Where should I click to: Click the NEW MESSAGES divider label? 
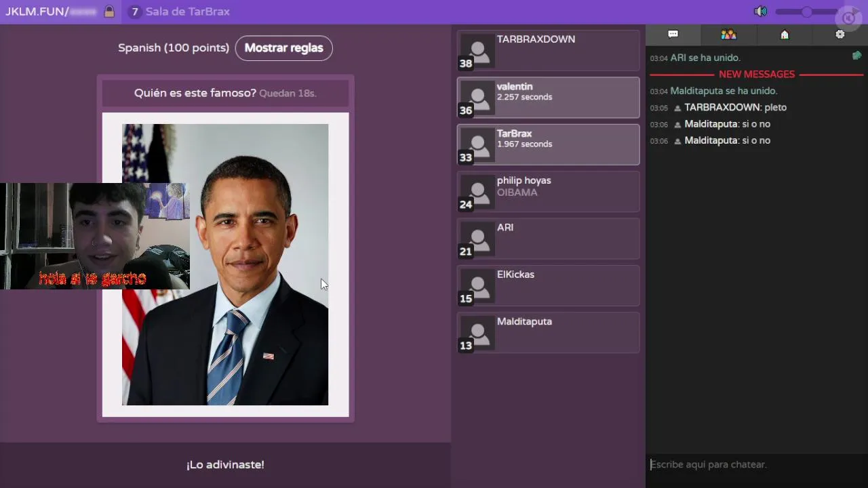click(x=757, y=75)
